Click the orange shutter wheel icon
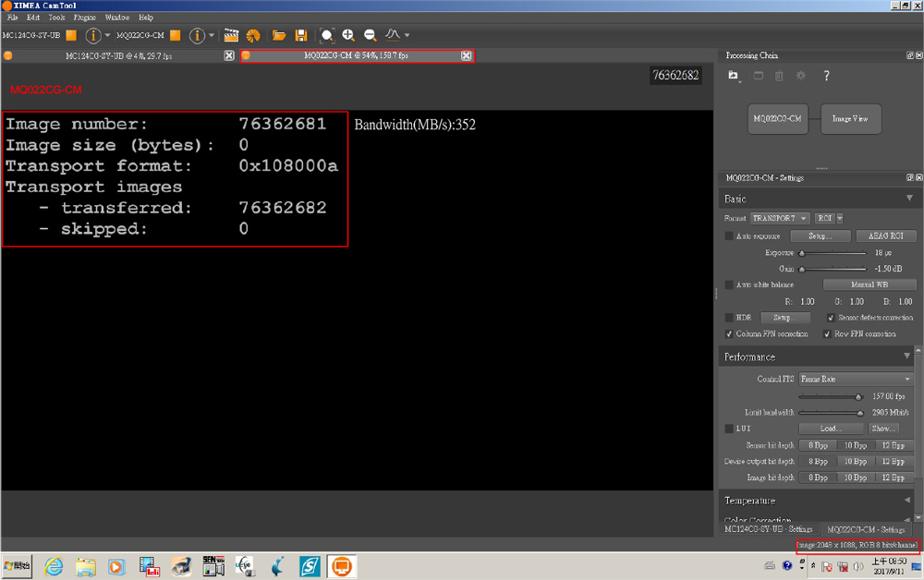Image resolution: width=924 pixels, height=580 pixels. point(253,35)
